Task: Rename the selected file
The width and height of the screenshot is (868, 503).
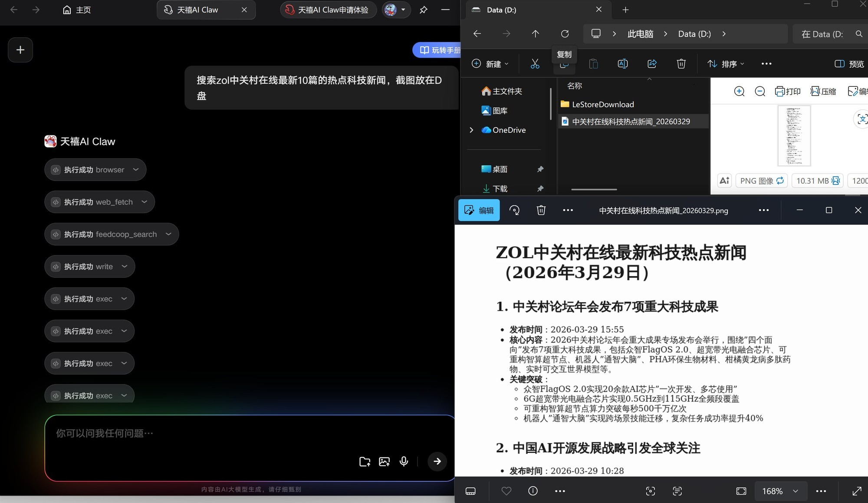Action: 622,64
